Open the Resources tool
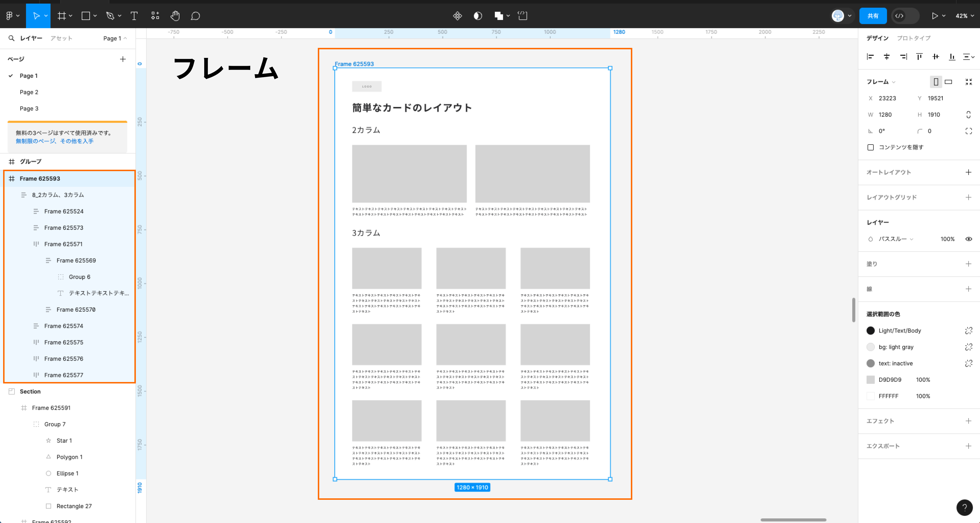 [x=155, y=16]
